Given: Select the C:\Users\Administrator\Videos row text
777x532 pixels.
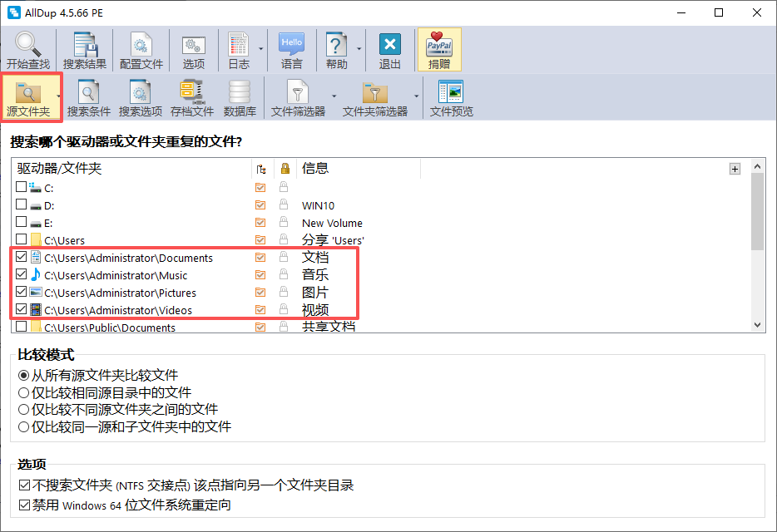Looking at the screenshot, I should click(x=118, y=311).
